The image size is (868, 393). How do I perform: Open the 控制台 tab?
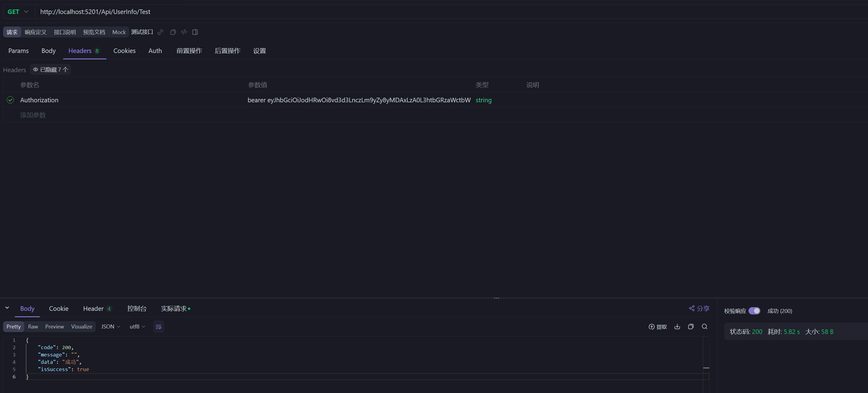click(x=137, y=308)
